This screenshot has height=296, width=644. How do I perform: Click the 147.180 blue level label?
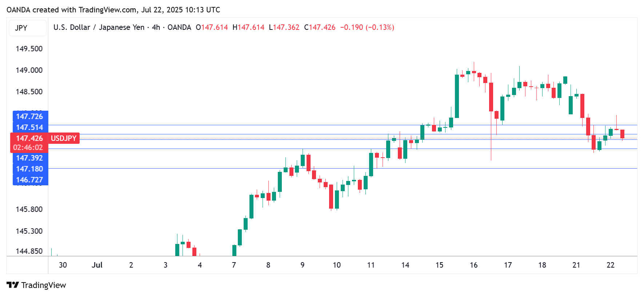30,169
